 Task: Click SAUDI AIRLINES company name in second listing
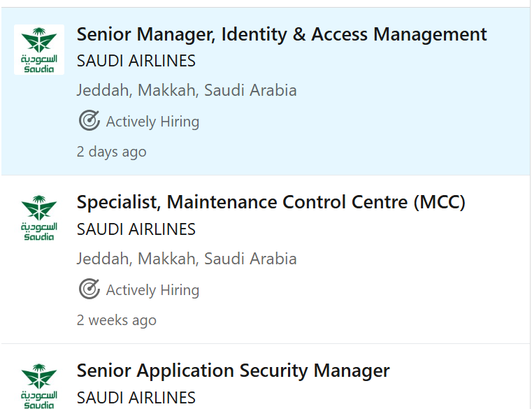point(136,229)
